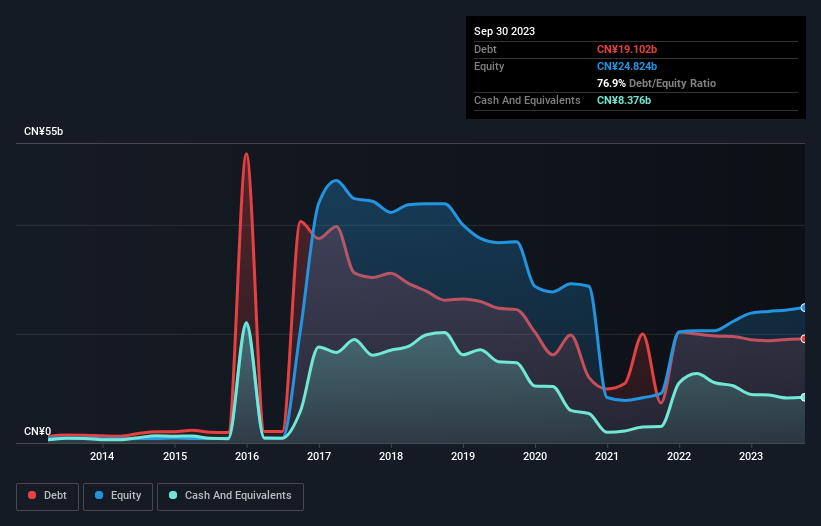Screen dimensions: 821x526
Task: Click the blue equity peak in 2017
Action: pyautogui.click(x=336, y=181)
